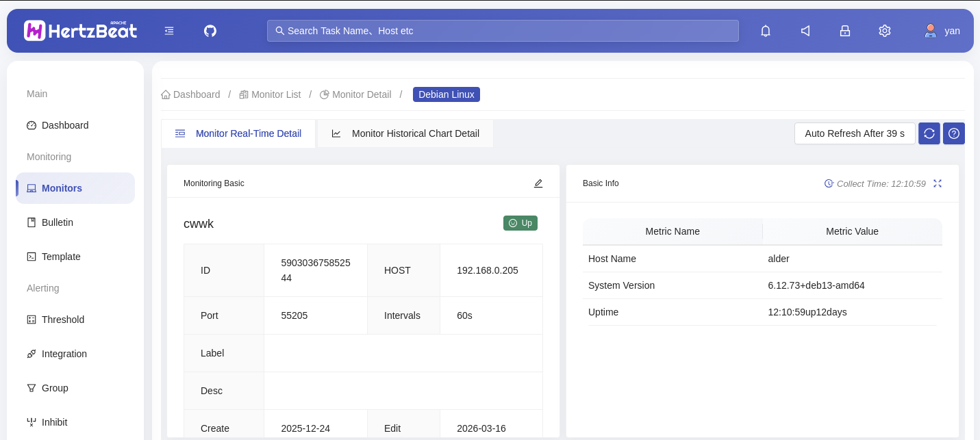
Task: Switch to Monitor Historical Chart Detail tab
Action: pos(405,133)
